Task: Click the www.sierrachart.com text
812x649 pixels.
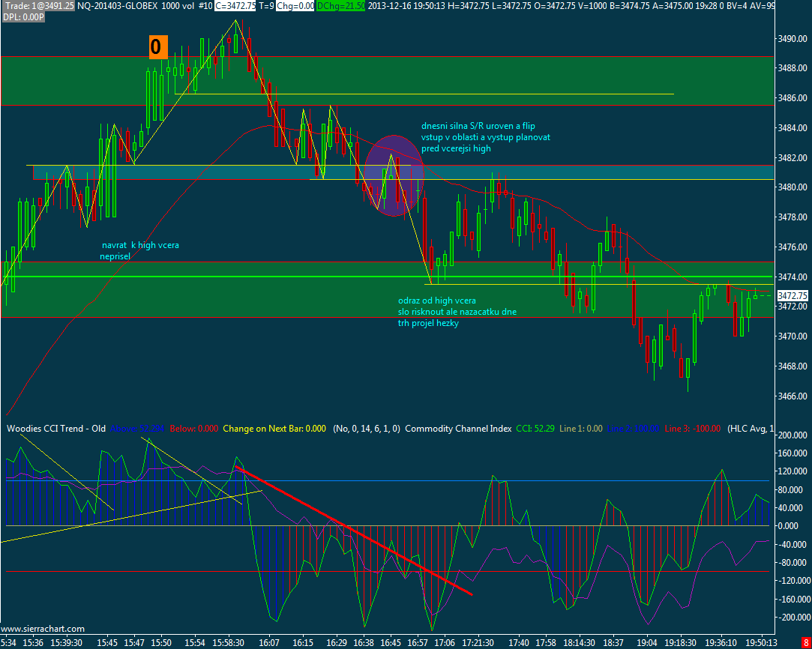Action: (43, 629)
